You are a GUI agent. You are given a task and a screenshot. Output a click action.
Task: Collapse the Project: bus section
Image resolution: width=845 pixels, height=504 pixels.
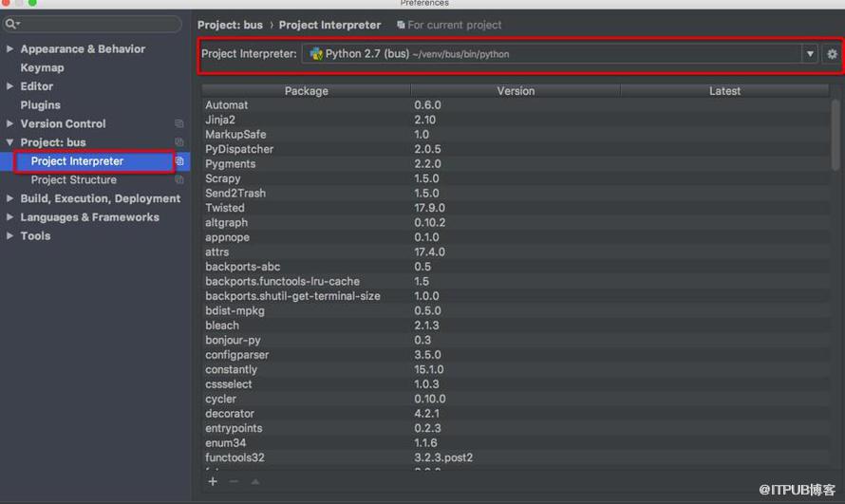pyautogui.click(x=9, y=142)
